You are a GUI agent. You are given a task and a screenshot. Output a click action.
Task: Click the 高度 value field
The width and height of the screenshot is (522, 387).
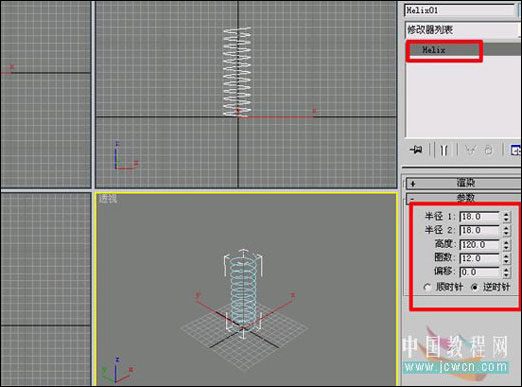479,245
